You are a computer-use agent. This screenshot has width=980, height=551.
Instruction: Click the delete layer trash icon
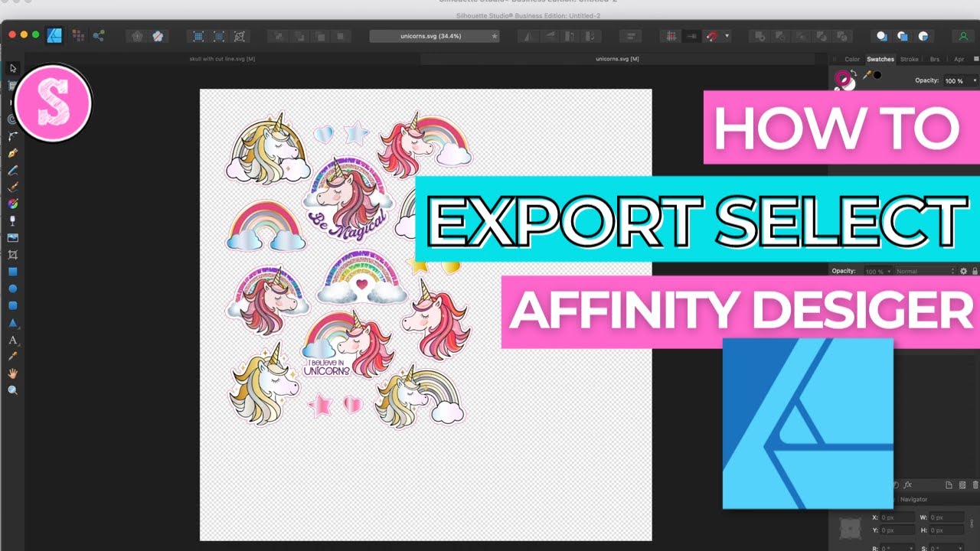[975, 484]
